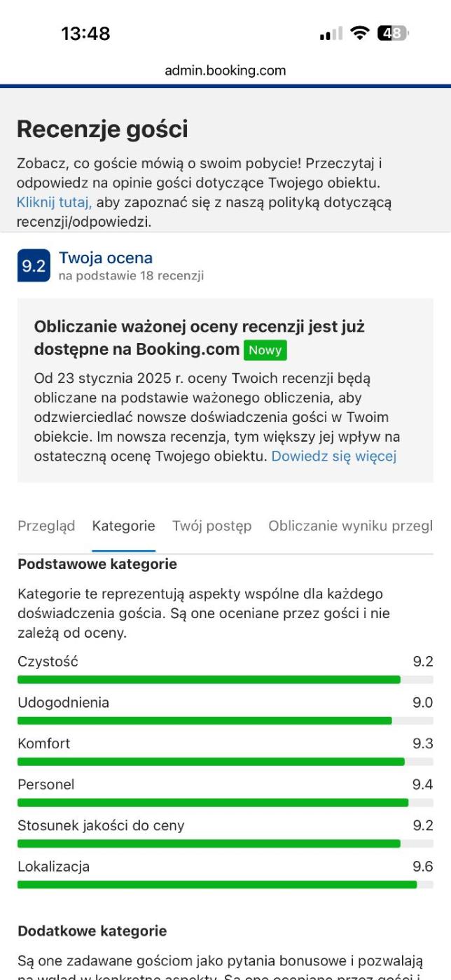Viewport: 451px width, 980px height.
Task: Tap the Twoja ocena heading link
Action: [x=106, y=258]
